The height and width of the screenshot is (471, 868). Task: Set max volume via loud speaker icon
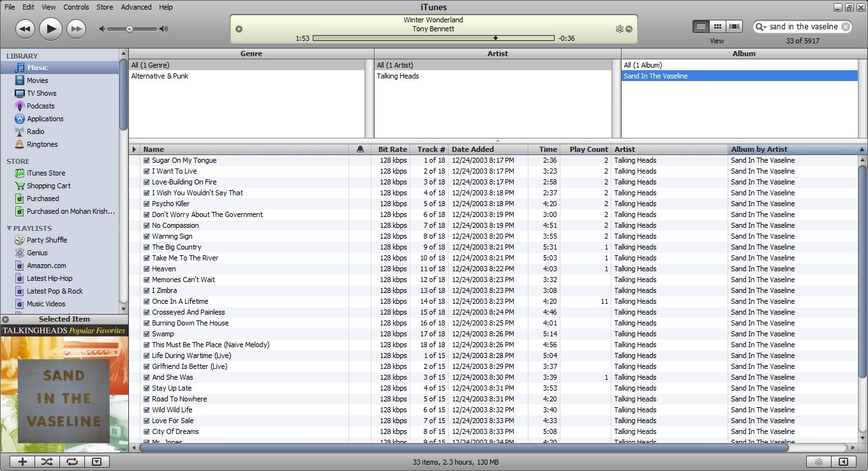pos(164,29)
